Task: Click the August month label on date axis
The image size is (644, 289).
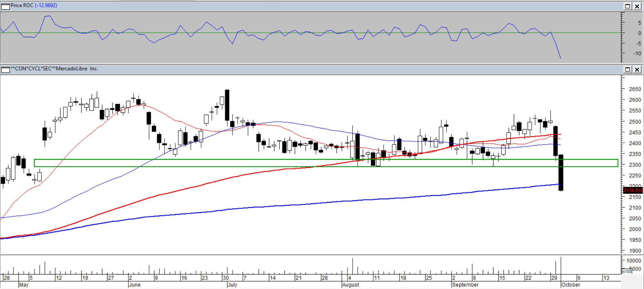Action: pyautogui.click(x=351, y=285)
